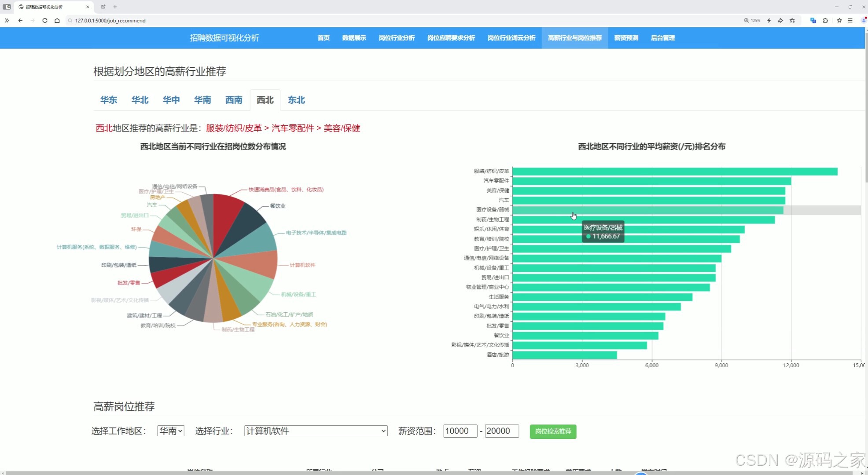Click the lightning speed mode icon
The height and width of the screenshot is (475, 868).
pos(769,20)
